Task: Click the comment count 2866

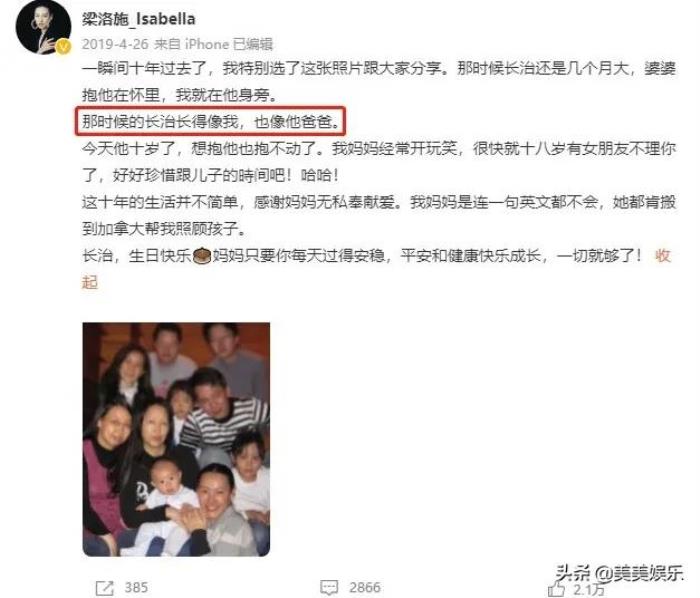Action: [365, 587]
